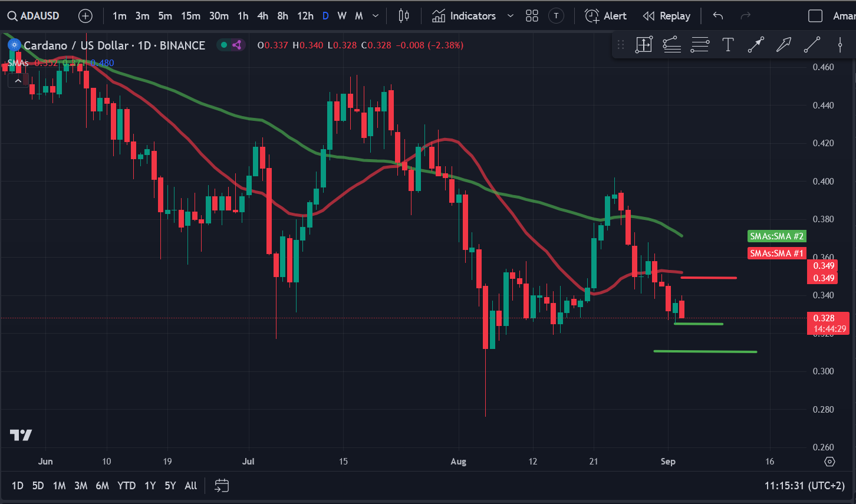
Task: Redo the chart action
Action: [x=745, y=16]
